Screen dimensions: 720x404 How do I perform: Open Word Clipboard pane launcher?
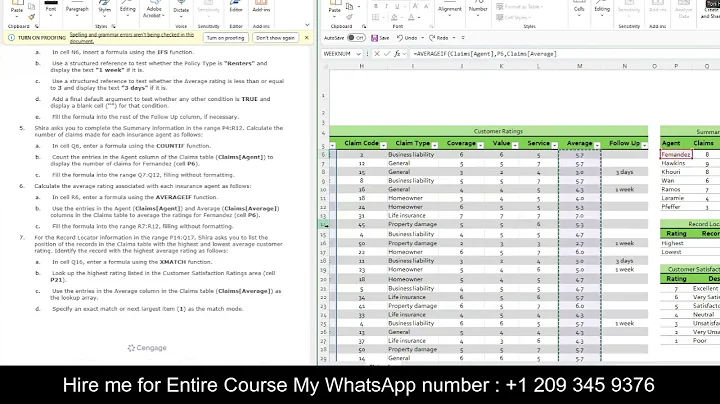[37, 26]
